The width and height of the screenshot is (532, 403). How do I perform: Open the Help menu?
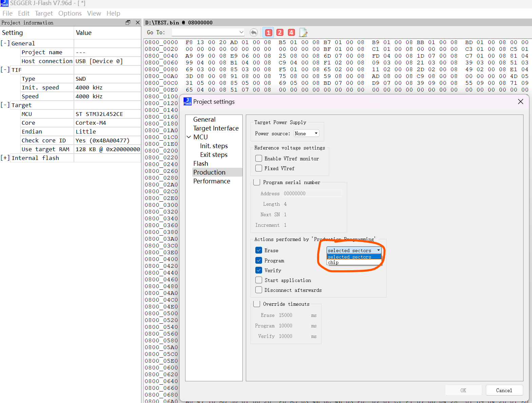(113, 13)
